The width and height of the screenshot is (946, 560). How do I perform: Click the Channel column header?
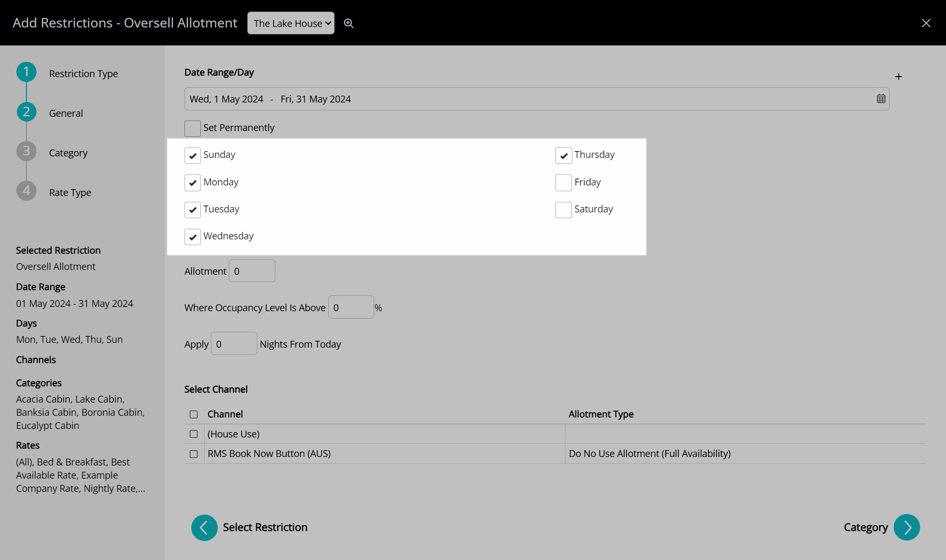(x=225, y=414)
